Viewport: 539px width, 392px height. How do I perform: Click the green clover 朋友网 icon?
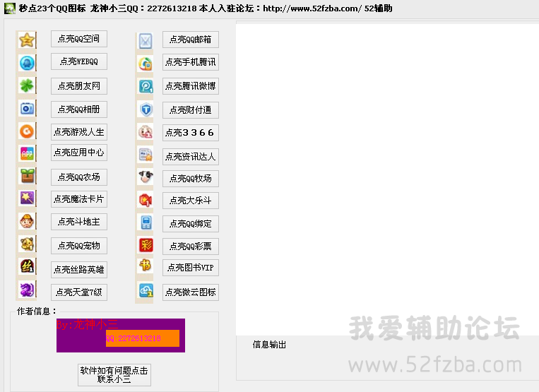point(27,86)
